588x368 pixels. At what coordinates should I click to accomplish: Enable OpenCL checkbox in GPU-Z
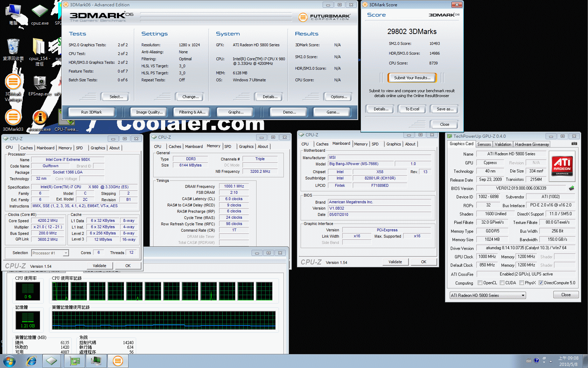pos(480,283)
